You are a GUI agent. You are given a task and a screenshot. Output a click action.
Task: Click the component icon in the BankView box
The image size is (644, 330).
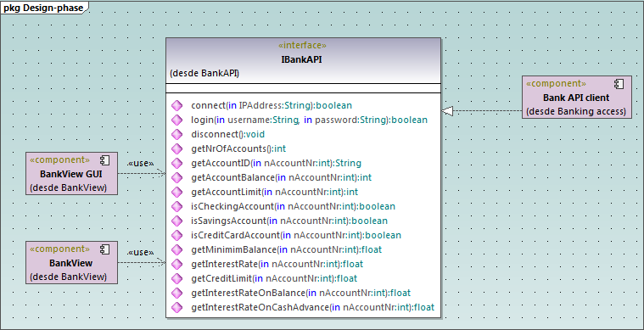point(104,249)
